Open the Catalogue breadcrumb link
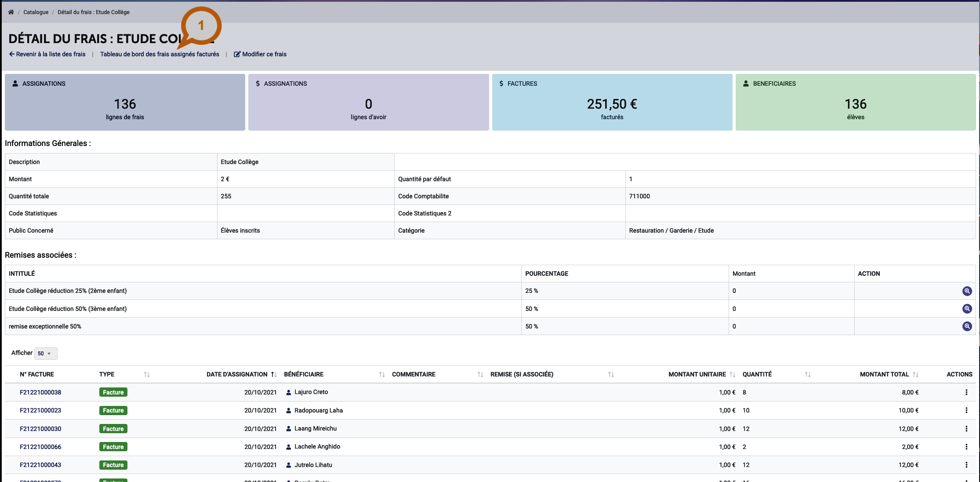 coord(36,12)
